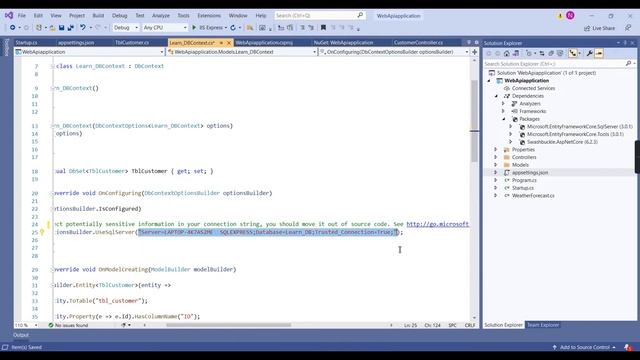
Task: Open the IIS Express launch dropdown arrow
Action: [x=226, y=28]
